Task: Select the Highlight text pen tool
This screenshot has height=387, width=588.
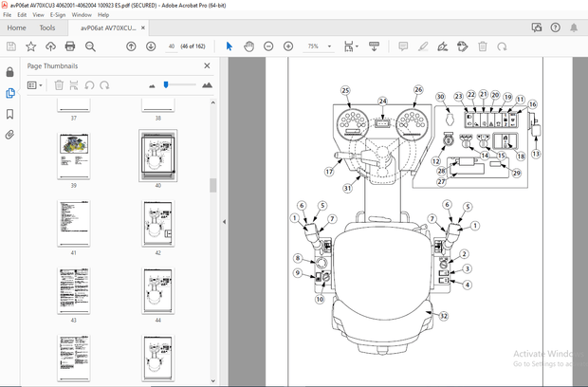Action: tap(423, 46)
